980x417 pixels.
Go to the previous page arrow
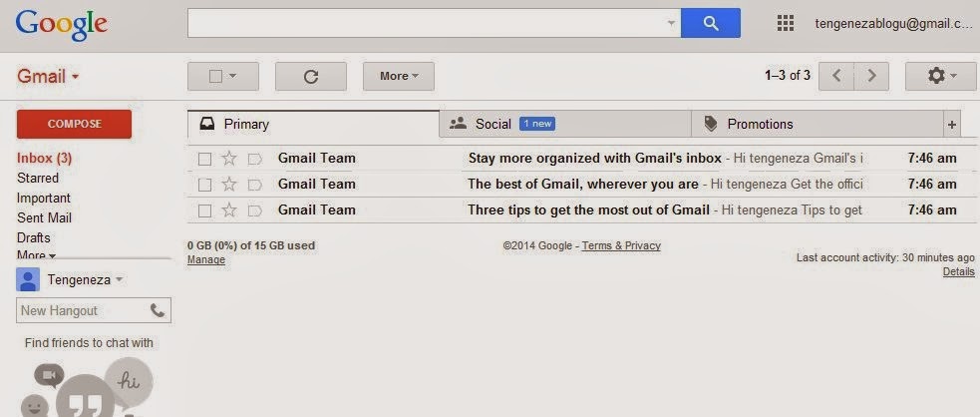coord(836,76)
